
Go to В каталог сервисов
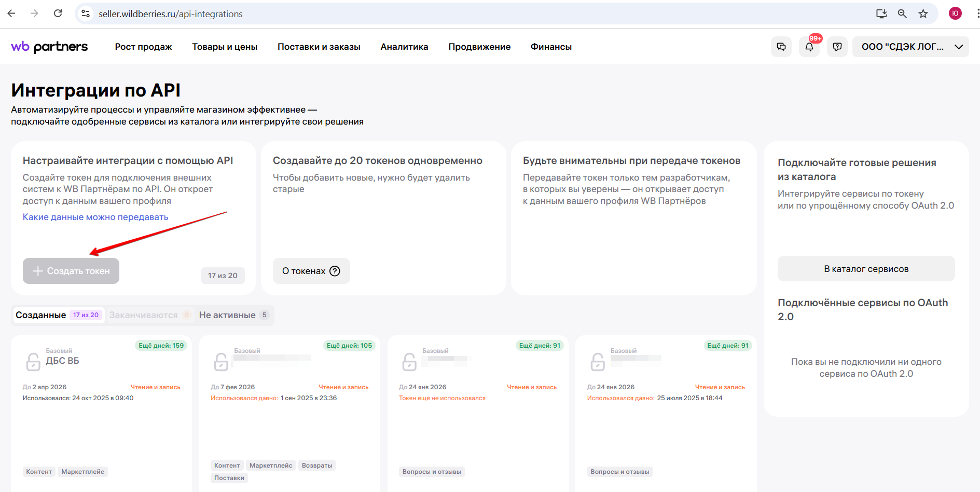point(866,269)
